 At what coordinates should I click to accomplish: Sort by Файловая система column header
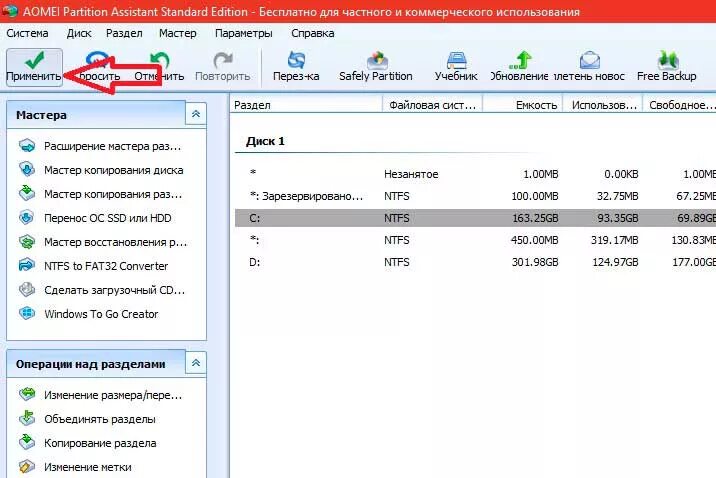point(432,105)
